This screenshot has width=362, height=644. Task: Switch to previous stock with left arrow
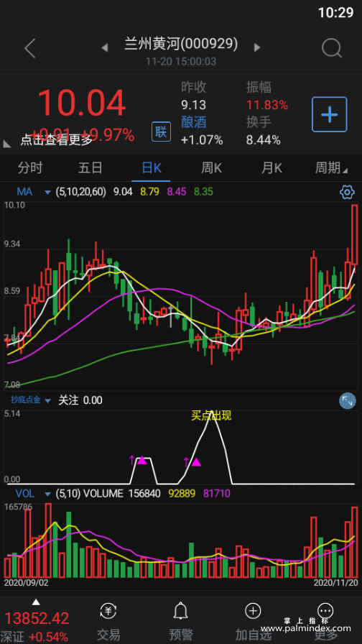pyautogui.click(x=105, y=47)
